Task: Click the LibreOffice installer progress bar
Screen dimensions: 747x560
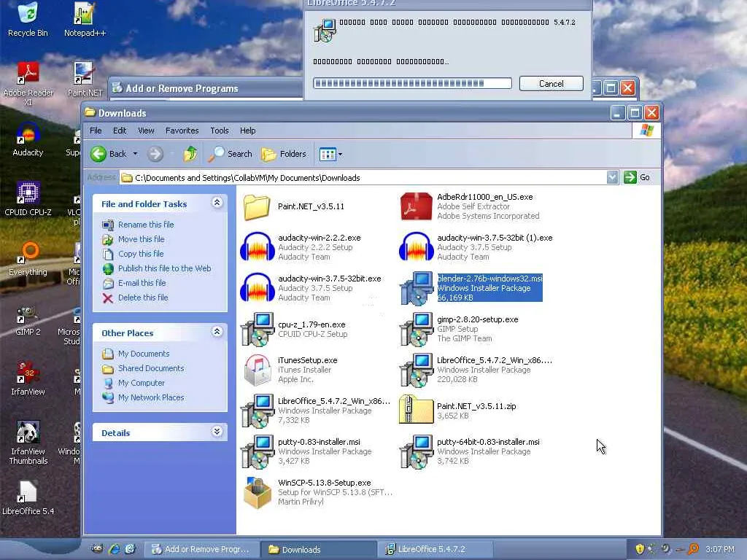Action: click(412, 83)
